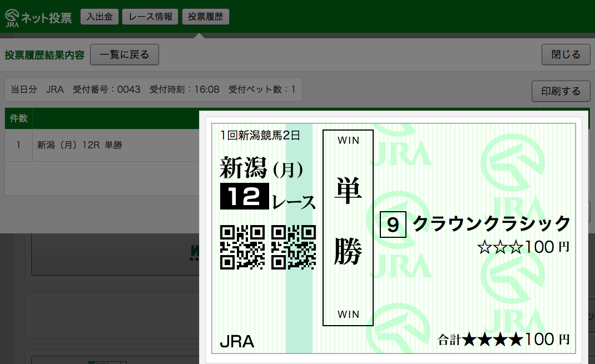The image size is (595, 364).
Task: Click the ☆☆☆100円 bet amount text
Action: point(524,247)
